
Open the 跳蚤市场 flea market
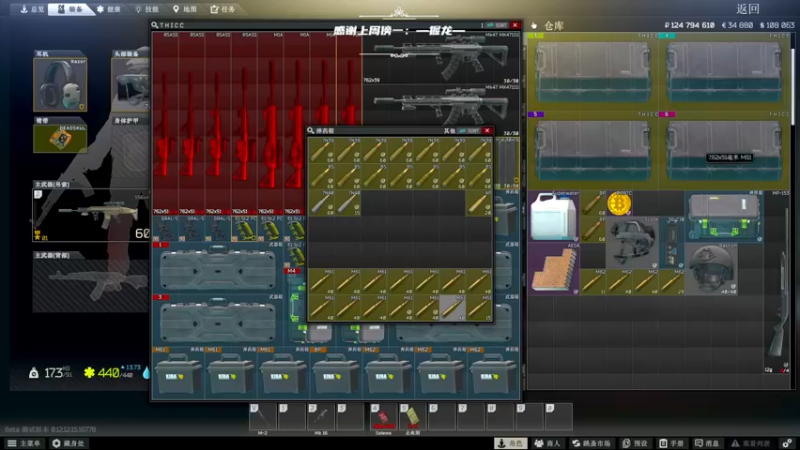pyautogui.click(x=591, y=443)
